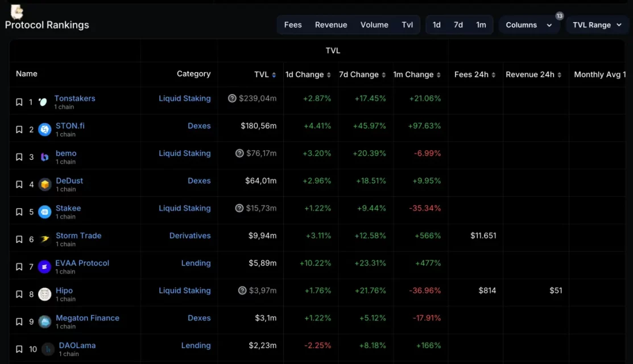Viewport: 633px width, 364px height.
Task: Open Liquid Staking category in Tonstakers row
Action: (x=184, y=98)
